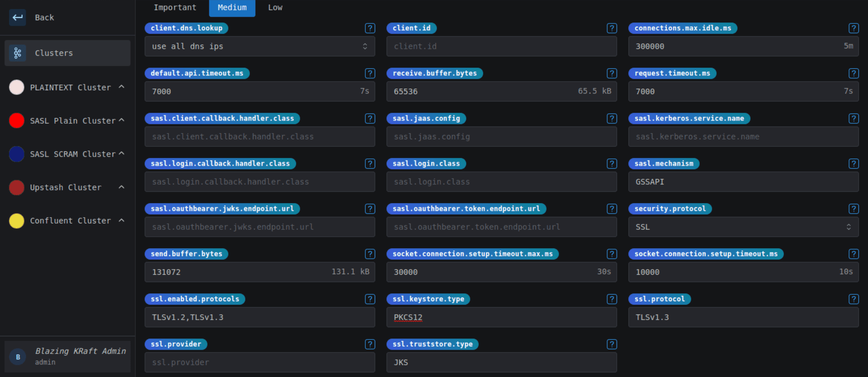Focus the send.buffer.bytes field with 131072
Image resolution: width=868 pixels, height=377 pixels.
pos(260,272)
